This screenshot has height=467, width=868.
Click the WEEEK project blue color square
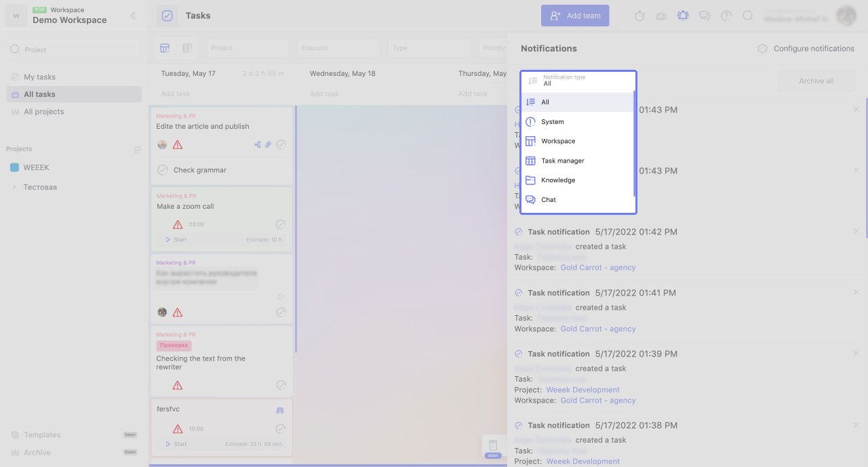pyautogui.click(x=14, y=167)
